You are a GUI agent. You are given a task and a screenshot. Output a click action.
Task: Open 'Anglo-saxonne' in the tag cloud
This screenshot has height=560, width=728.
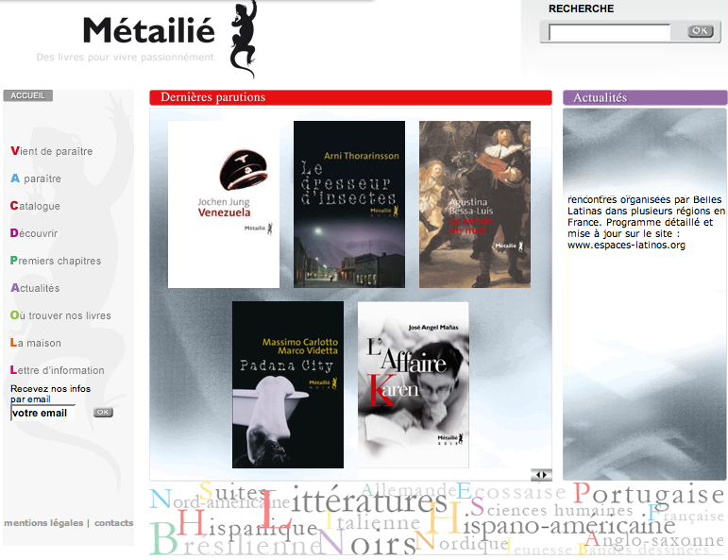(x=653, y=539)
